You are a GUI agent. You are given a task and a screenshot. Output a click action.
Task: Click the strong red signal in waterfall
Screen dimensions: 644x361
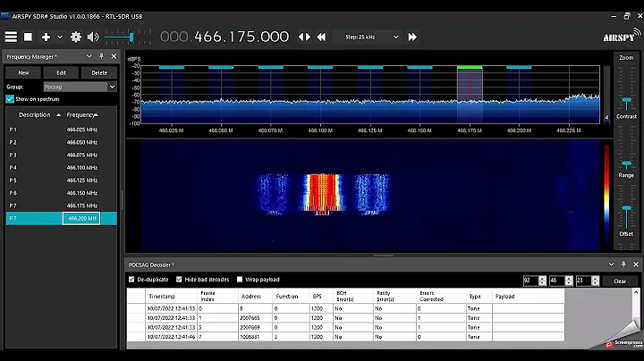point(323,192)
